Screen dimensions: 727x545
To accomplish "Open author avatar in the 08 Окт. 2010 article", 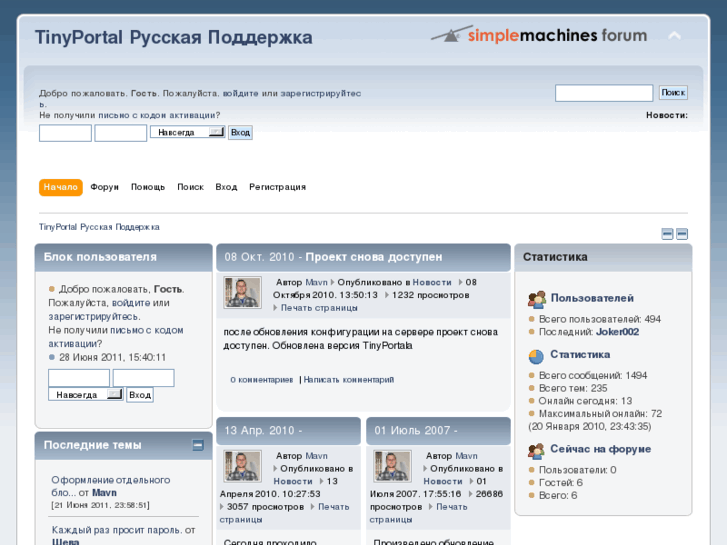I will pos(242,292).
